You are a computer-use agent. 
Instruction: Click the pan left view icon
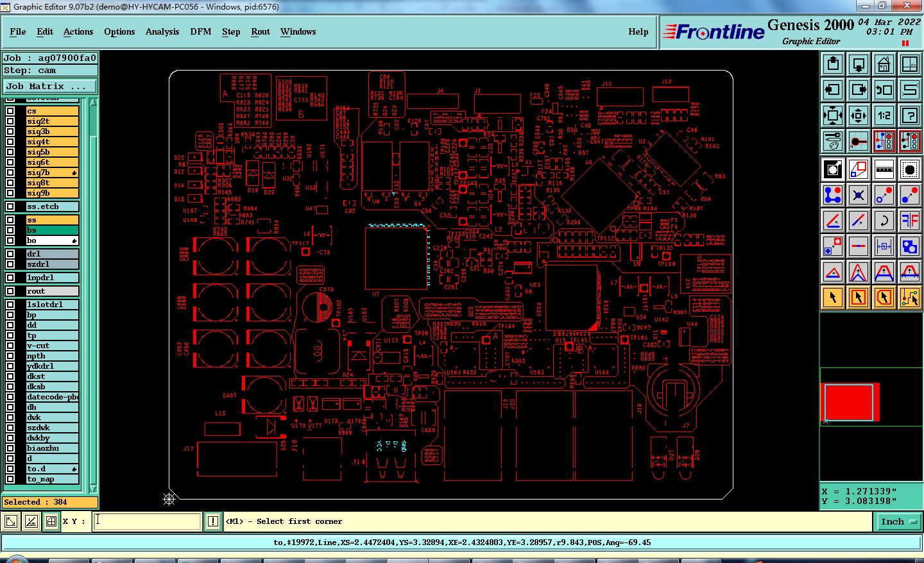(x=833, y=90)
